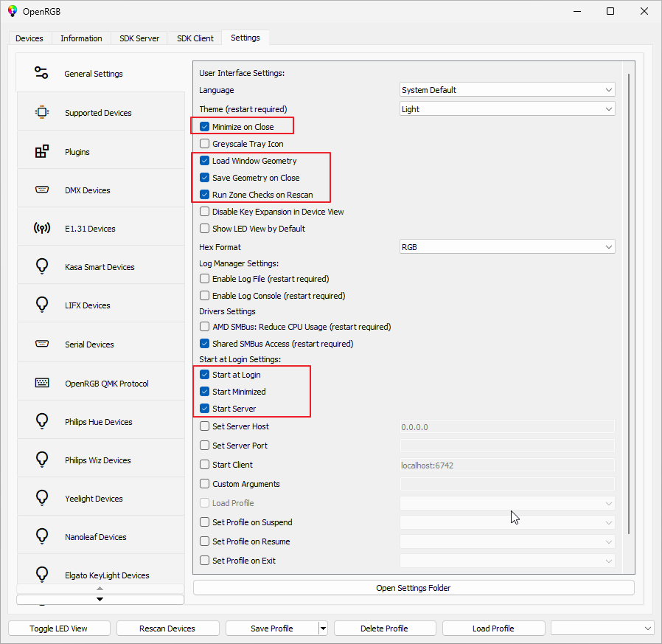The height and width of the screenshot is (644, 662).
Task: Switch to the SDK Server tab
Action: point(139,38)
